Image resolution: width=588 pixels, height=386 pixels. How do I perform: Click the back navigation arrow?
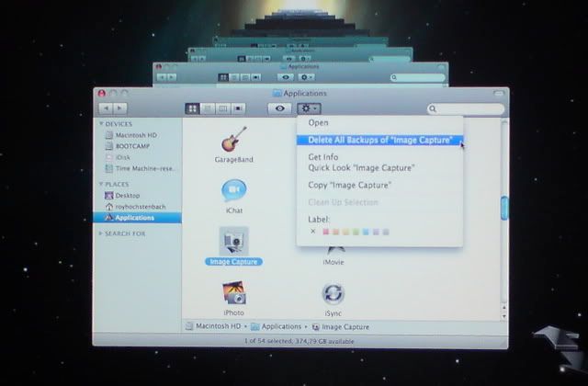coord(107,108)
